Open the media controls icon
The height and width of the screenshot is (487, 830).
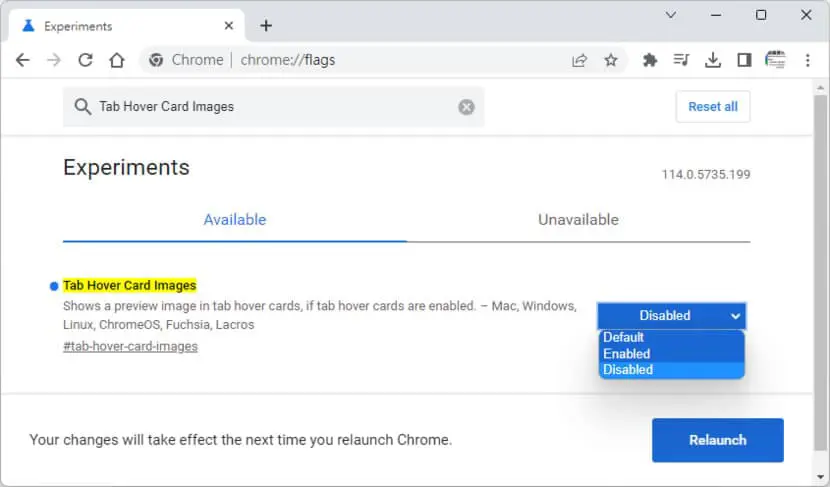(681, 60)
